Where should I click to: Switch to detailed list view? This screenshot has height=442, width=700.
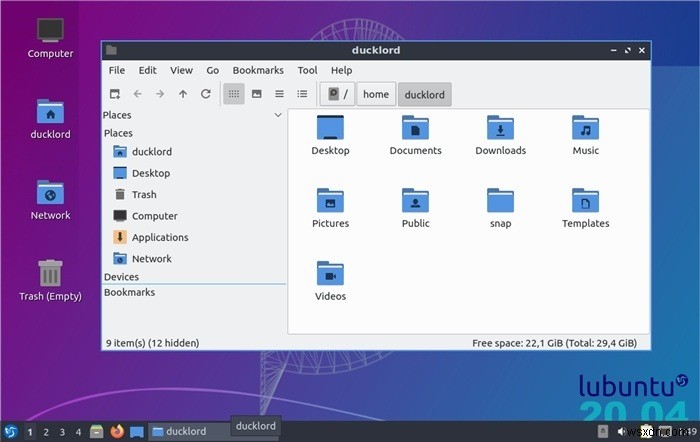click(302, 94)
